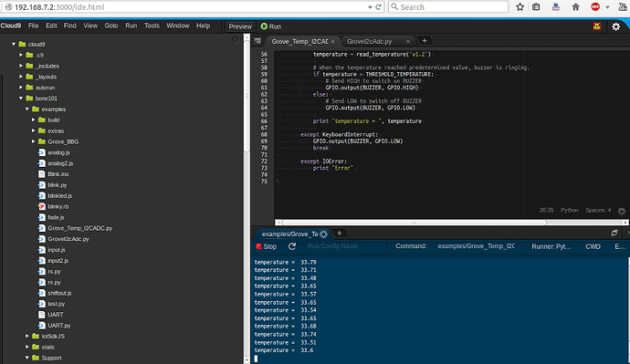Screen dimensions: 630x364
Task: Click the editor pane tab-list icon
Action: [x=257, y=41]
